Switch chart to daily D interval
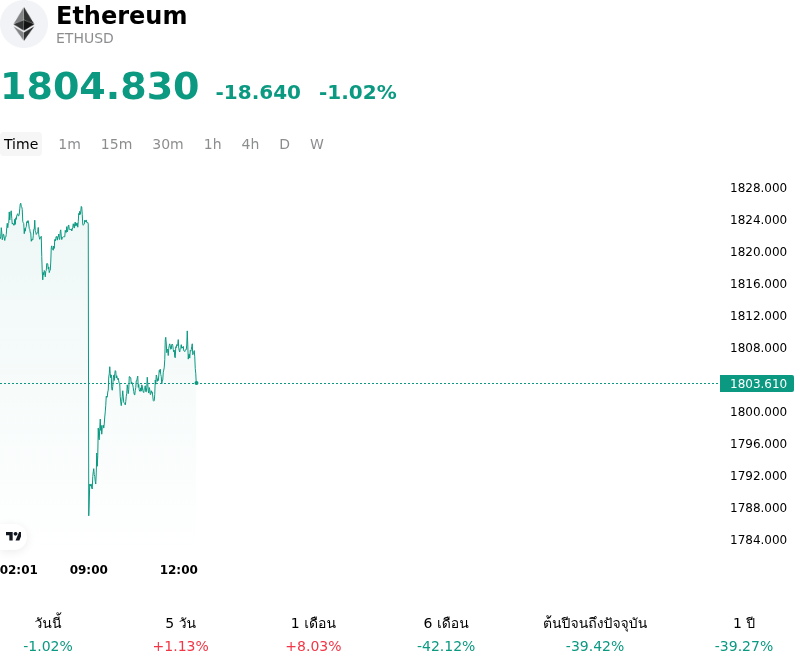 (x=285, y=144)
